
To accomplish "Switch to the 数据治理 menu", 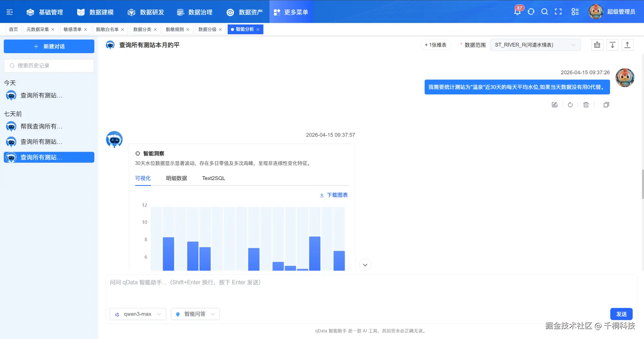I will [195, 12].
